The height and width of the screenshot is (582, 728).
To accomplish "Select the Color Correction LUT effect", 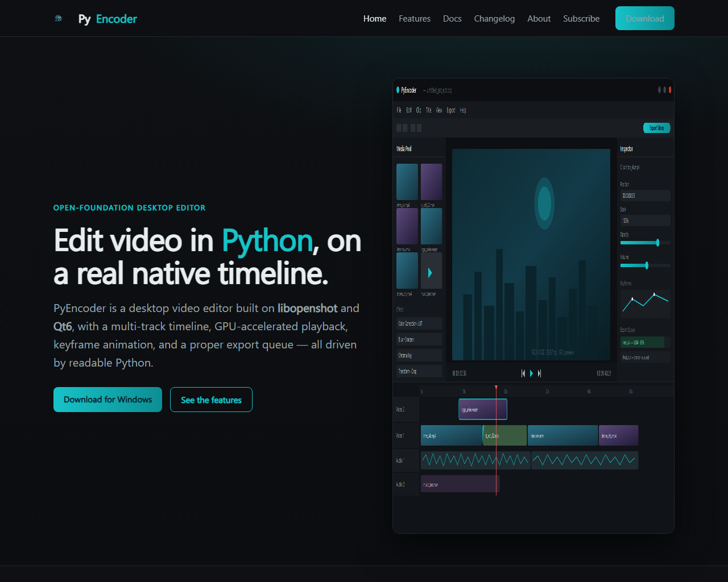I will (x=419, y=323).
